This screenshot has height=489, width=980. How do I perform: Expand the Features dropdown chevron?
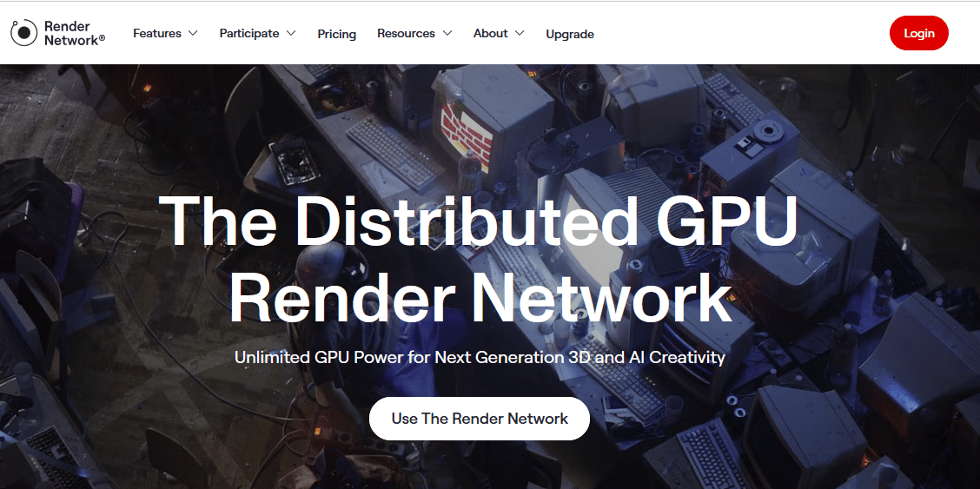click(x=193, y=33)
